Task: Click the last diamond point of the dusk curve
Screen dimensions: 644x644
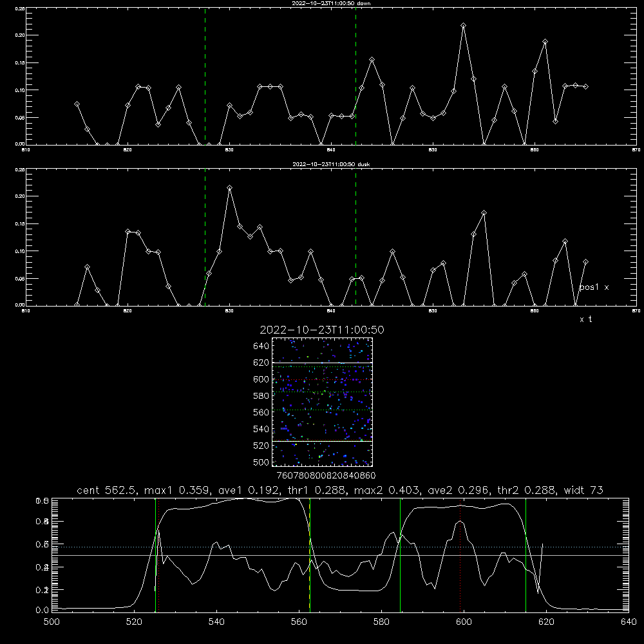Action: [x=585, y=261]
